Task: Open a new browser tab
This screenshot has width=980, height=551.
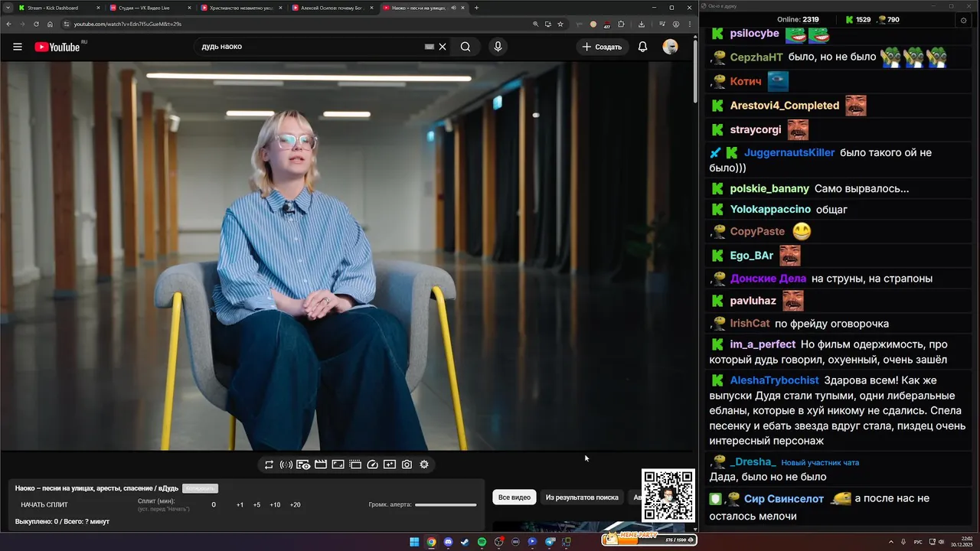Action: (476, 8)
